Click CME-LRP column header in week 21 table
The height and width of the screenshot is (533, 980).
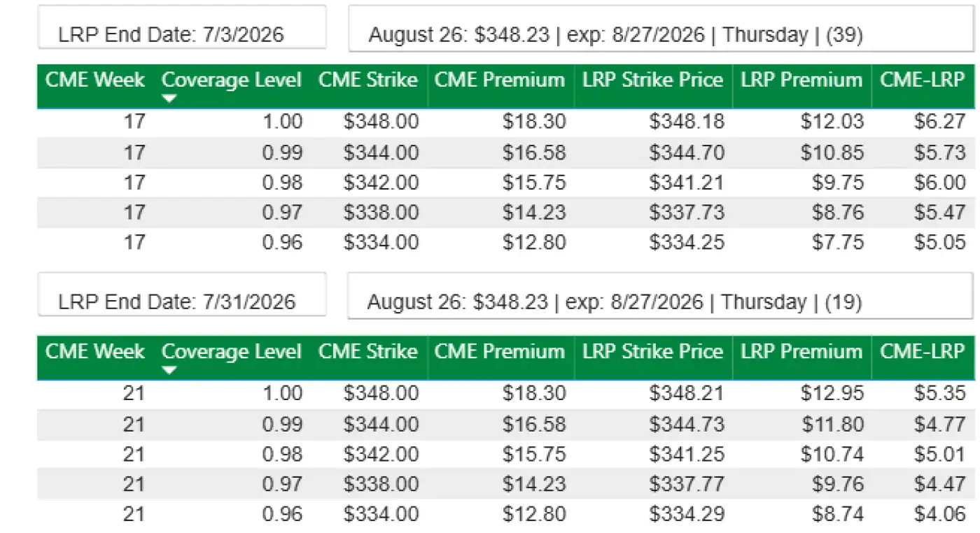click(922, 351)
